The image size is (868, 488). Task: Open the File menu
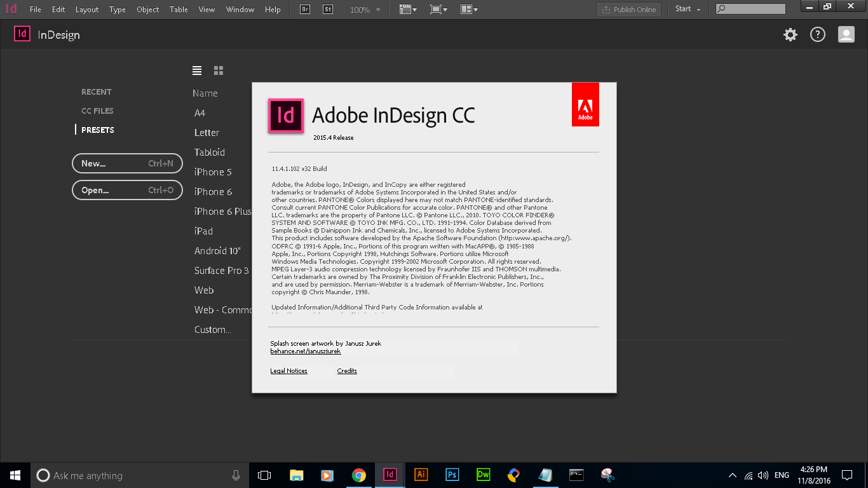[x=36, y=10]
